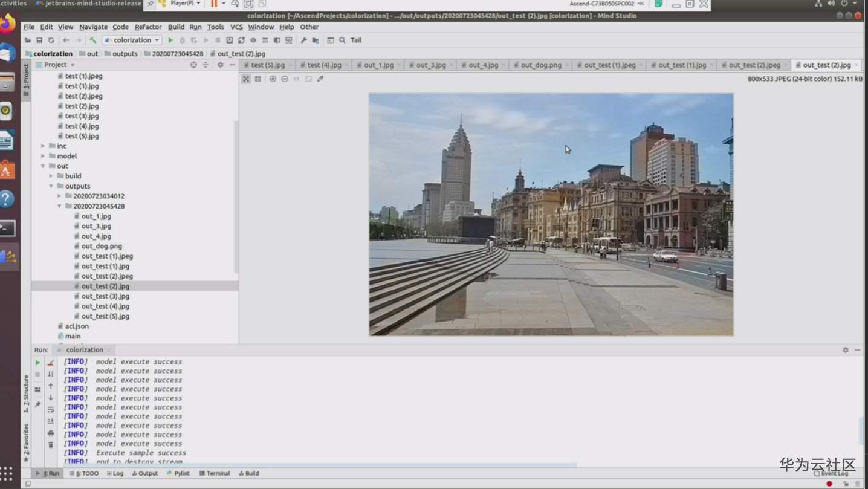Zoom out of the image with the minus icon
This screenshot has width=868, height=489.
[285, 79]
